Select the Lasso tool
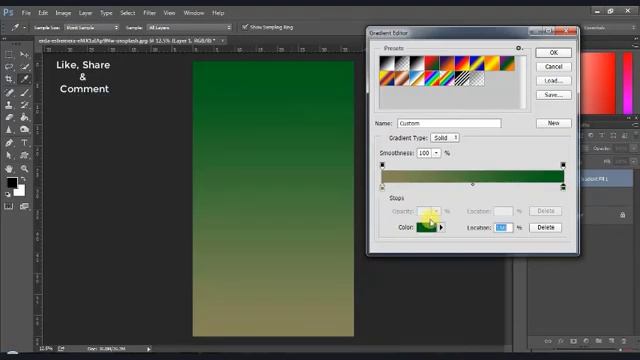The height and width of the screenshot is (360, 640). [9, 67]
